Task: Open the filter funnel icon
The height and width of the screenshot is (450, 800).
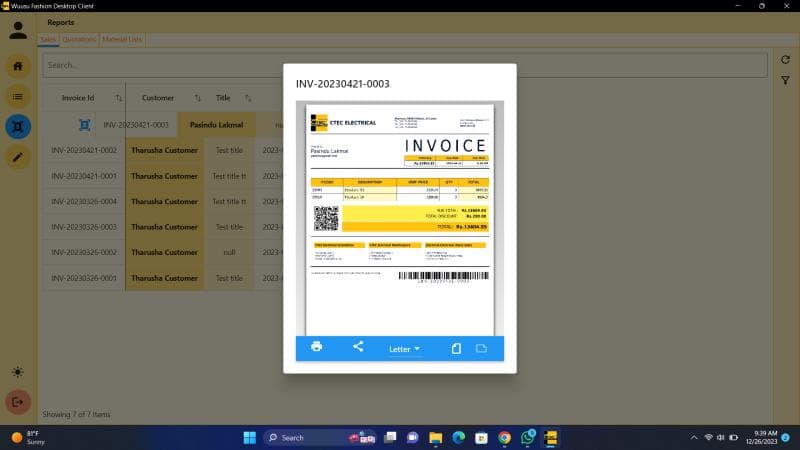Action: 785,80
